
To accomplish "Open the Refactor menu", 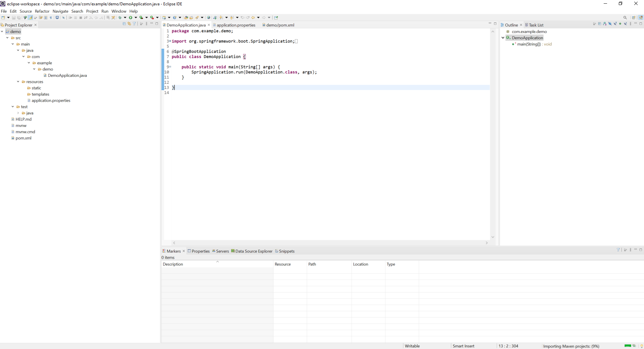I will click(42, 11).
